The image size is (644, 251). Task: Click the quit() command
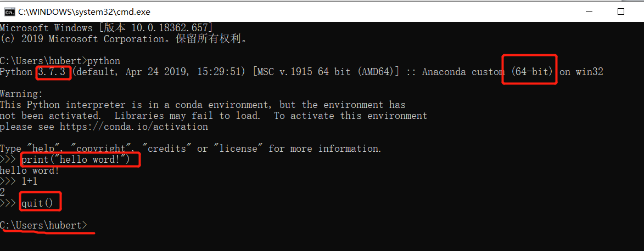tap(37, 203)
